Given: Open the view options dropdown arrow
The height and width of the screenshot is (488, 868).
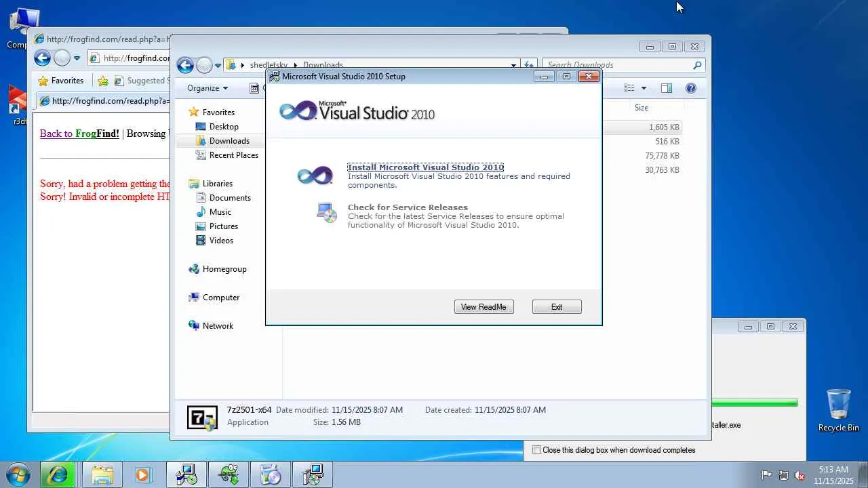Looking at the screenshot, I should click(x=644, y=88).
